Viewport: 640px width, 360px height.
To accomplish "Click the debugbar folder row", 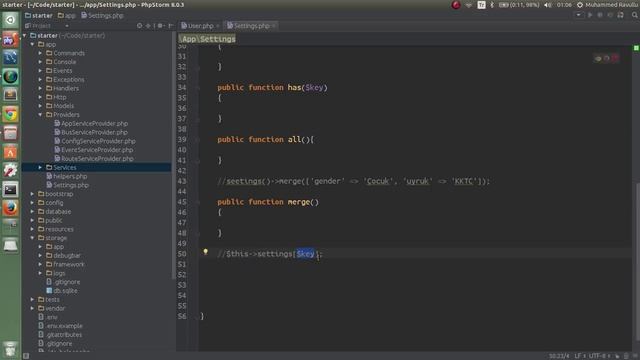I will click(x=97, y=256).
